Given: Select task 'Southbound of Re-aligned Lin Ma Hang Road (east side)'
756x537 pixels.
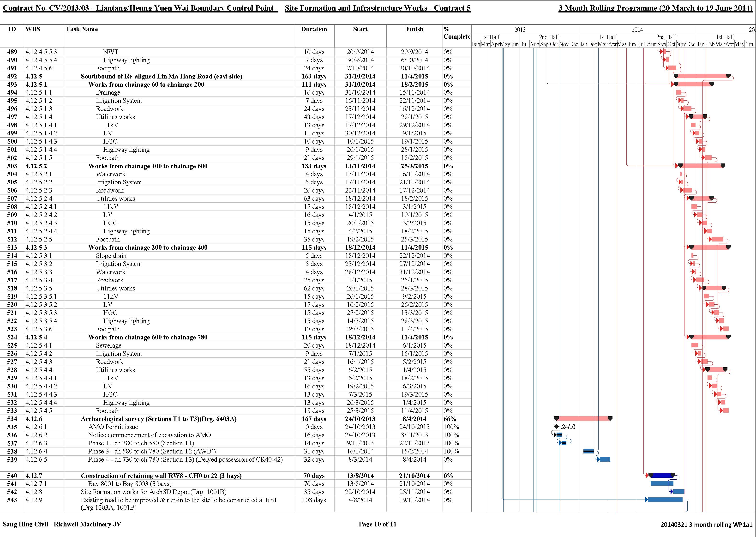Looking at the screenshot, I should pos(162,76).
